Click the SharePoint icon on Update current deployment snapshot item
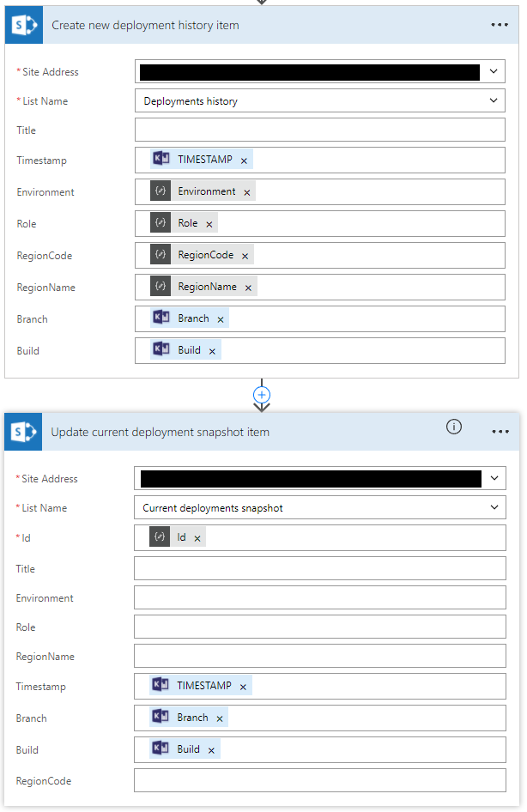 pos(23,432)
